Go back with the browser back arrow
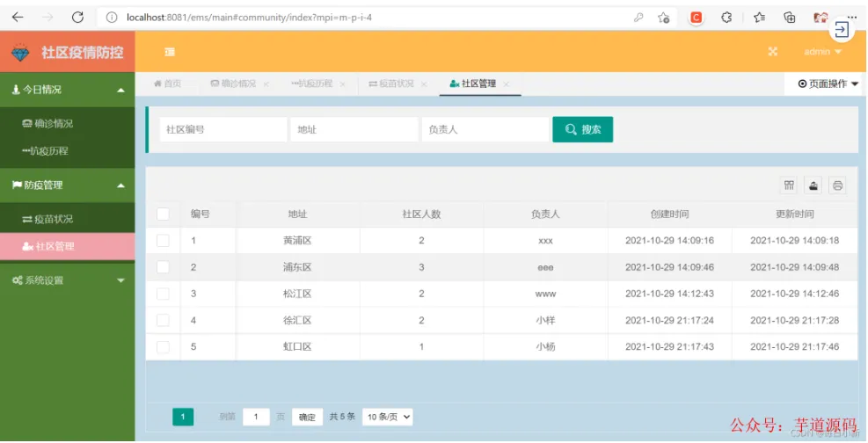Screen dimensions: 868x443 (18, 18)
